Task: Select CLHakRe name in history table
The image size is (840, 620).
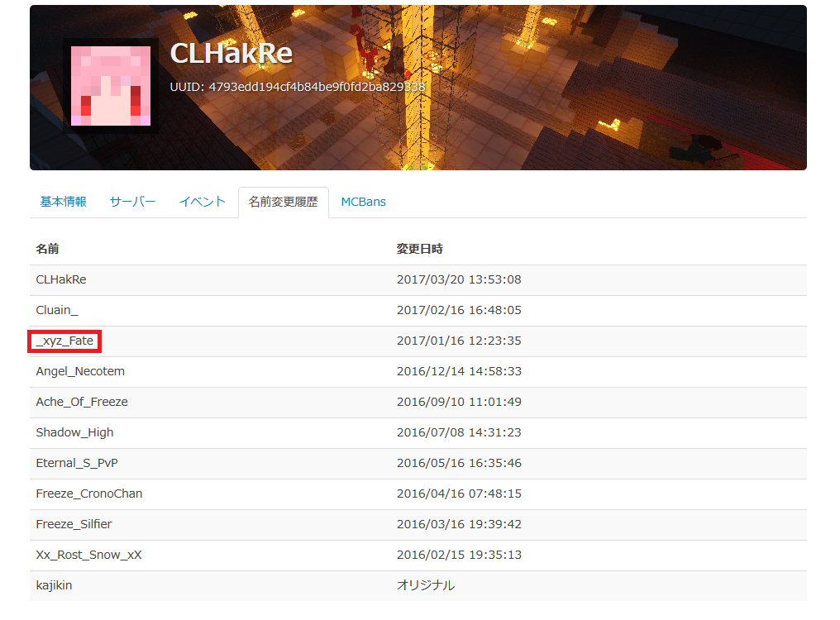Action: tap(61, 279)
